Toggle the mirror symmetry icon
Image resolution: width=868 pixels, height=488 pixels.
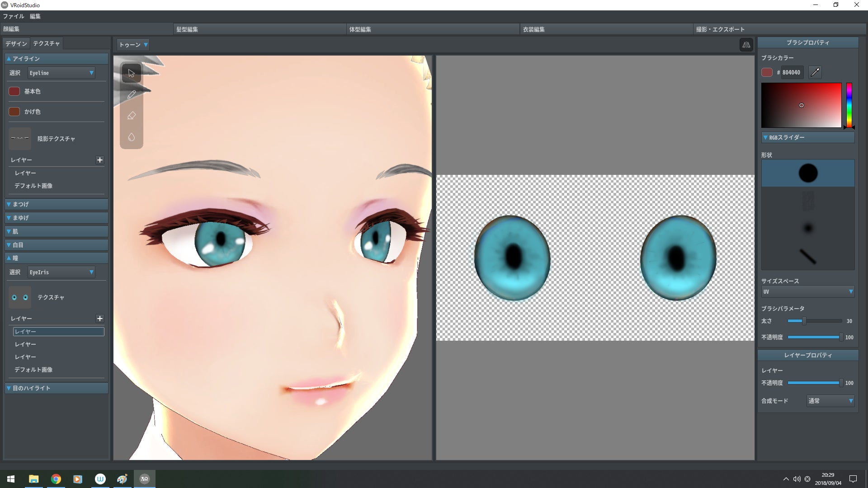coord(746,45)
